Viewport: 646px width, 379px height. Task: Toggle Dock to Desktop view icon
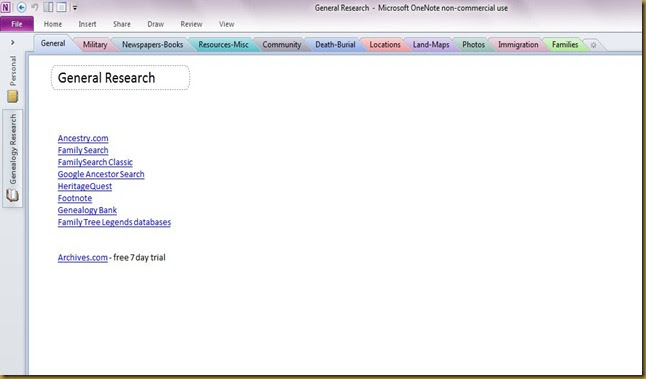click(48, 7)
